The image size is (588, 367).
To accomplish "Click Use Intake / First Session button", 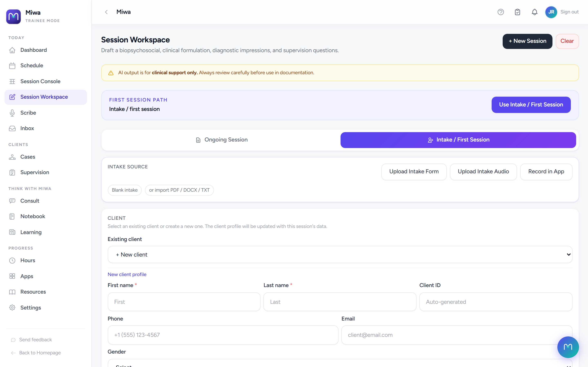I will click(531, 105).
